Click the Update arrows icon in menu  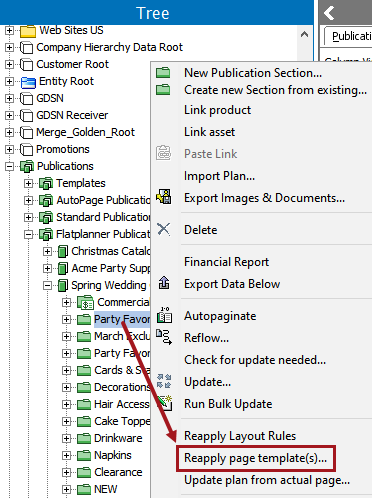tap(164, 381)
